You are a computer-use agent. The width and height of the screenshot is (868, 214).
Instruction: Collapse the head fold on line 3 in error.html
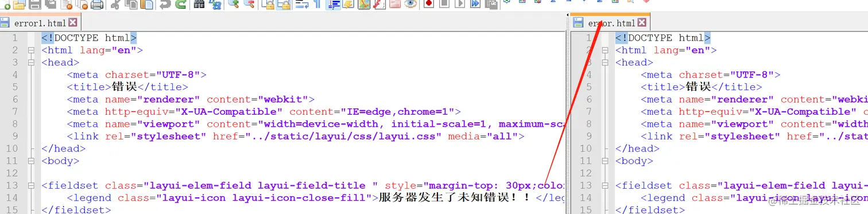click(x=604, y=63)
